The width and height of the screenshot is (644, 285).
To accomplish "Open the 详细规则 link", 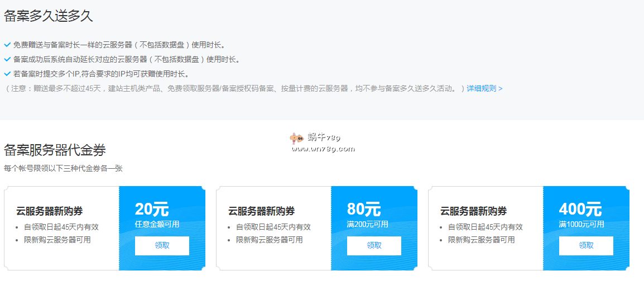I will (484, 88).
